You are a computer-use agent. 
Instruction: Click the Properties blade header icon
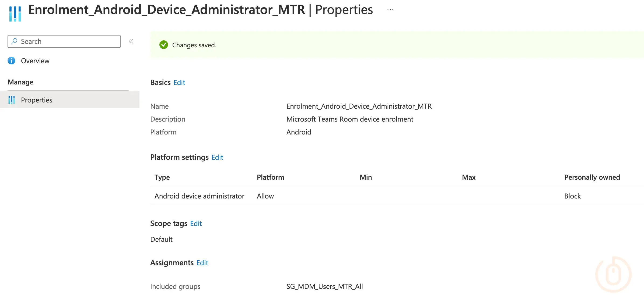coord(15,14)
